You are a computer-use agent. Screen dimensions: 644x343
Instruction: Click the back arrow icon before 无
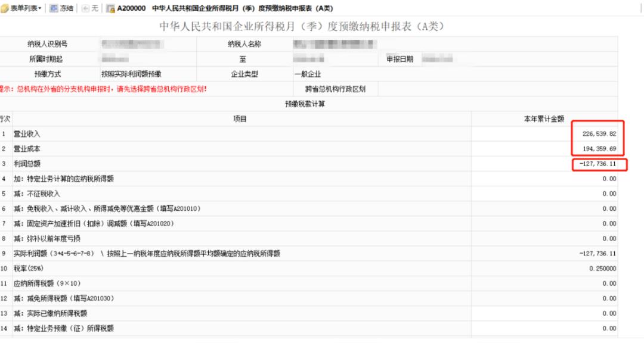point(85,8)
